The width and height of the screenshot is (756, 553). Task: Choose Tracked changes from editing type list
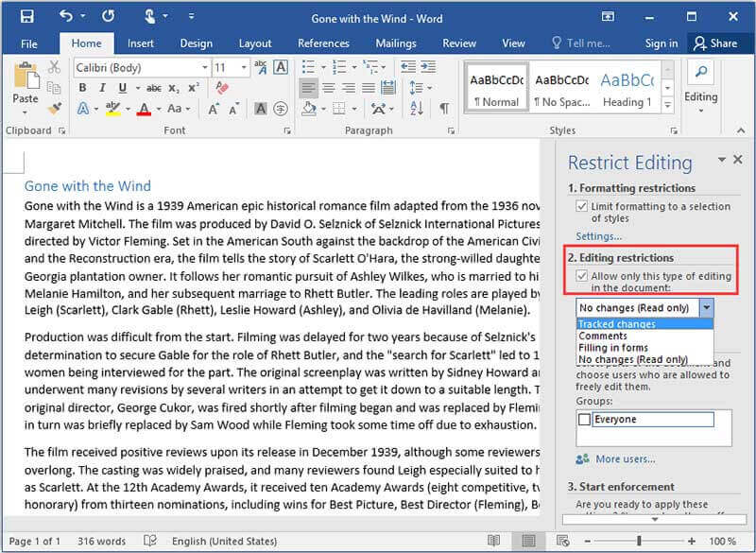(x=617, y=324)
